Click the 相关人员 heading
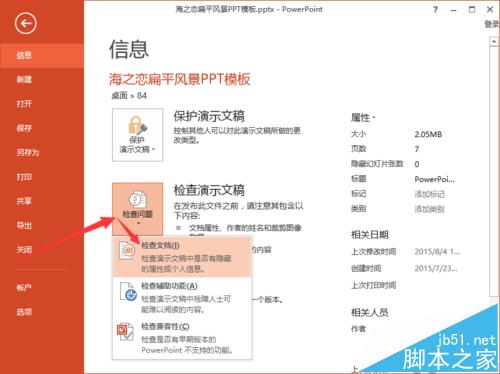The image size is (500, 374). [x=370, y=312]
